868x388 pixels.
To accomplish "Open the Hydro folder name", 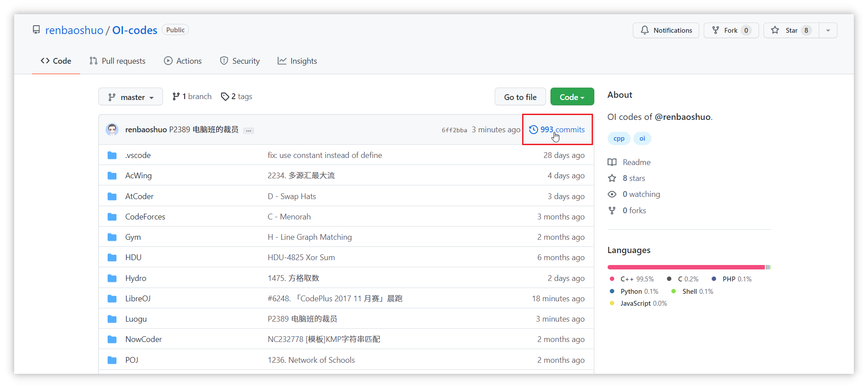I will pyautogui.click(x=136, y=278).
